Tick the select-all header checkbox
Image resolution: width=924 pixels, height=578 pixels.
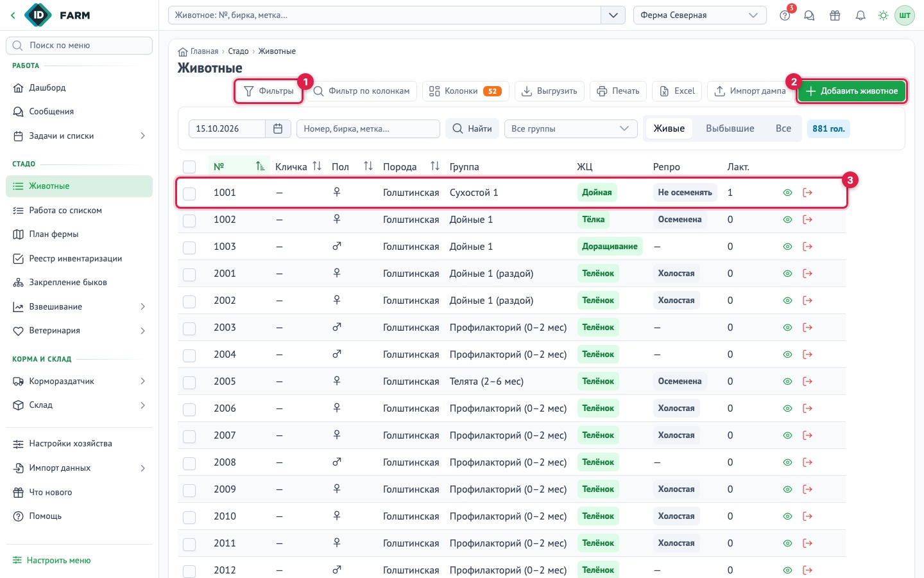(189, 167)
